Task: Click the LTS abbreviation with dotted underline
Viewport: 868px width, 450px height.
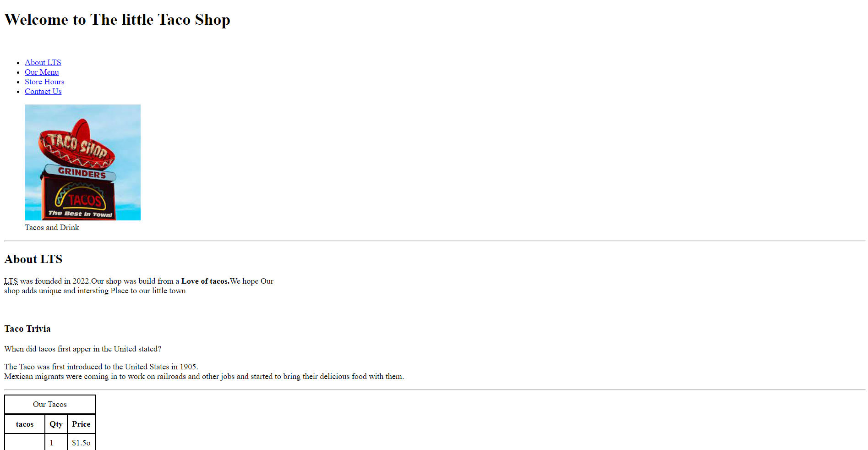Action: pos(11,281)
